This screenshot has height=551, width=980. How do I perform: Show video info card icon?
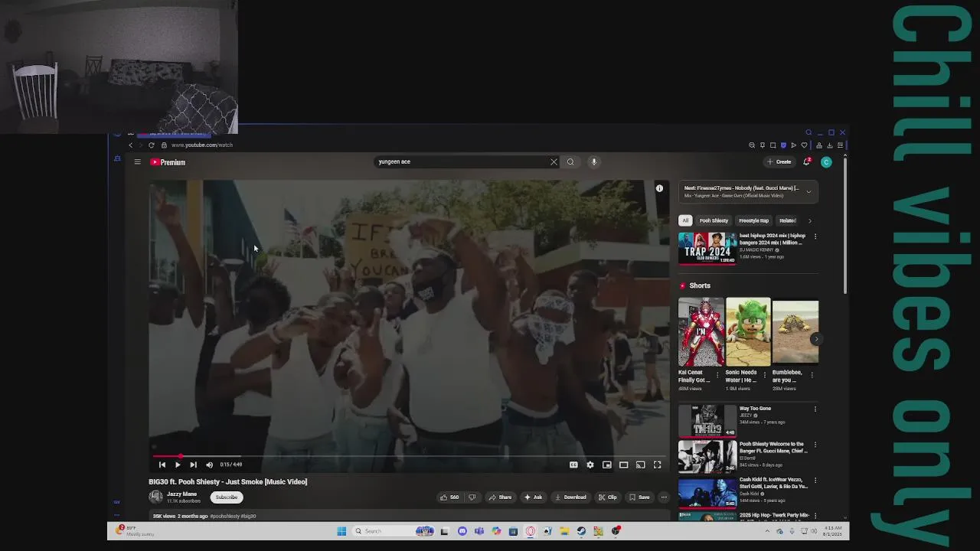(x=659, y=188)
